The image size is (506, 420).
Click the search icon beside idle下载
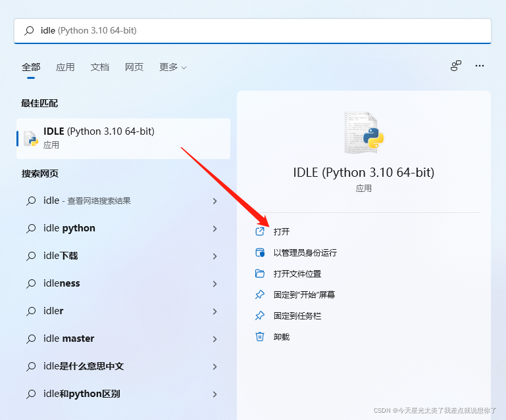[31, 256]
